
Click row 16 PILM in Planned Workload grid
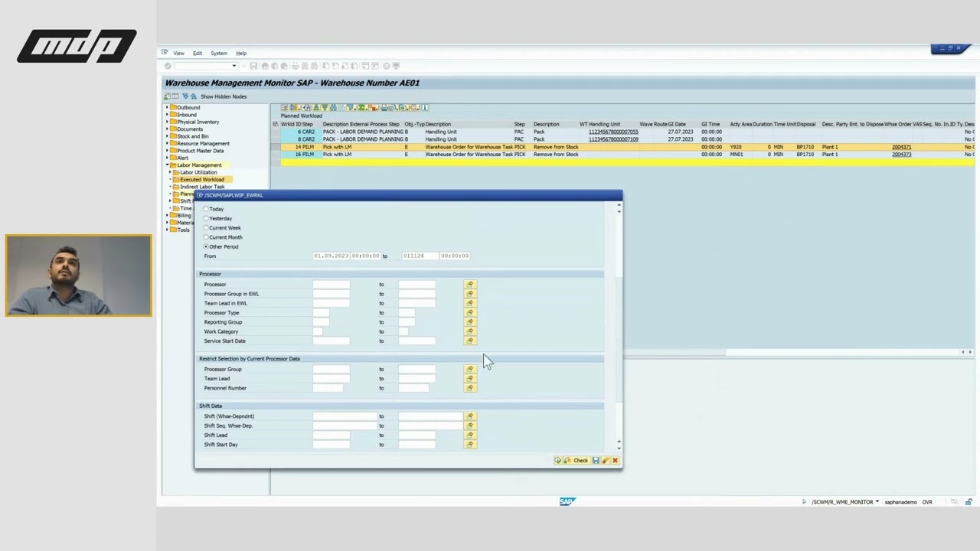click(x=622, y=155)
